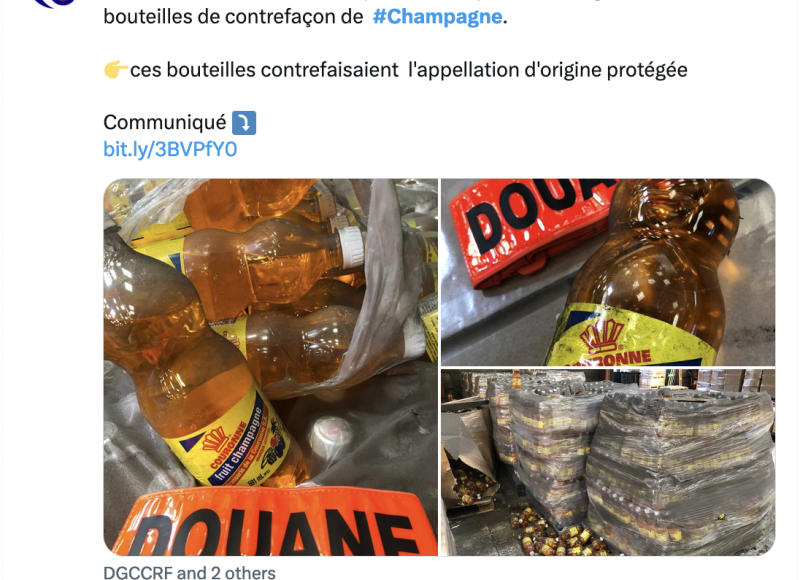Screen dimensions: 800x580
Task: Click the blue curved arrow emoji after Communiqué
Action: coord(244,123)
